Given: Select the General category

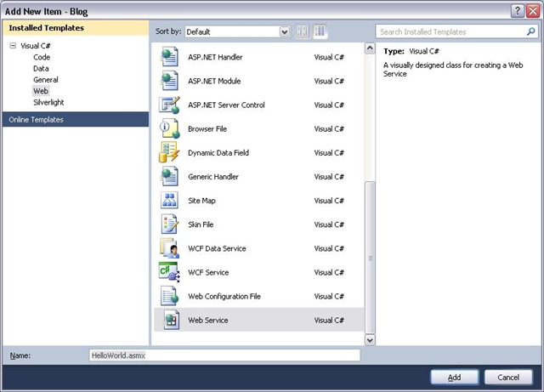Looking at the screenshot, I should 46,80.
